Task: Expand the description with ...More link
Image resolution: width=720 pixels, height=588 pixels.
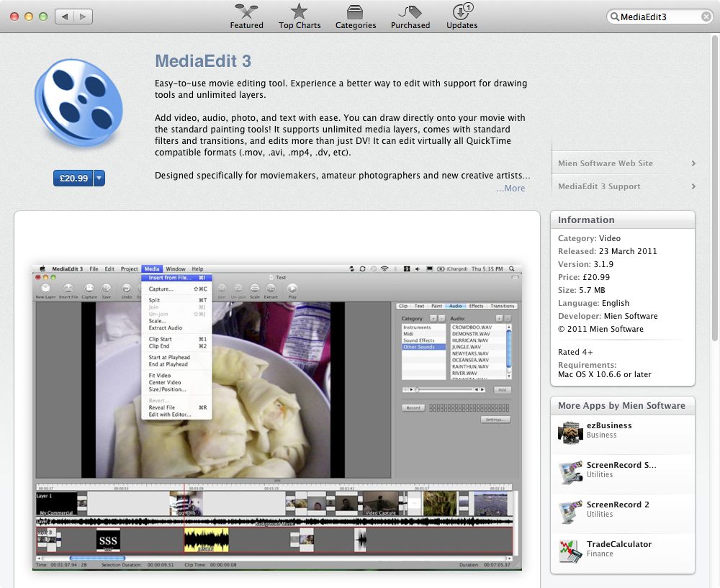Action: 510,188
